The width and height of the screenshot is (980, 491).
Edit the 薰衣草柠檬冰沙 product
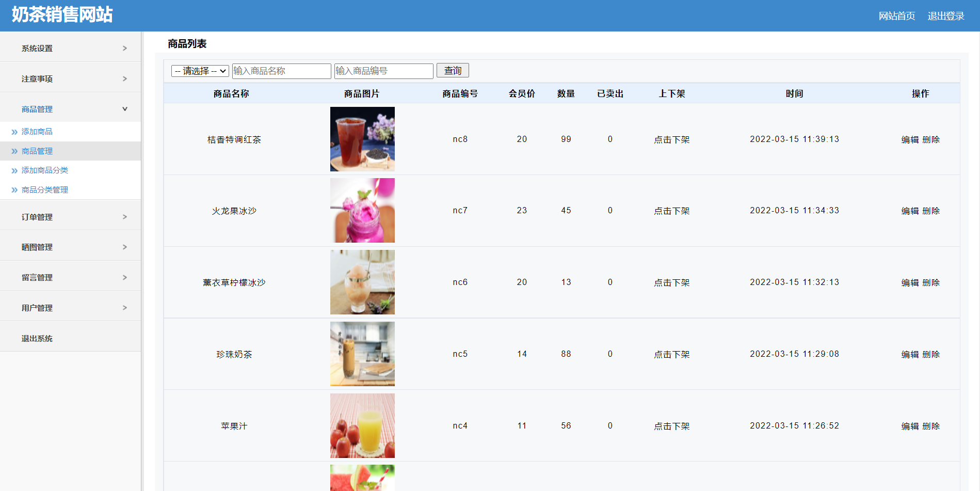(x=910, y=282)
